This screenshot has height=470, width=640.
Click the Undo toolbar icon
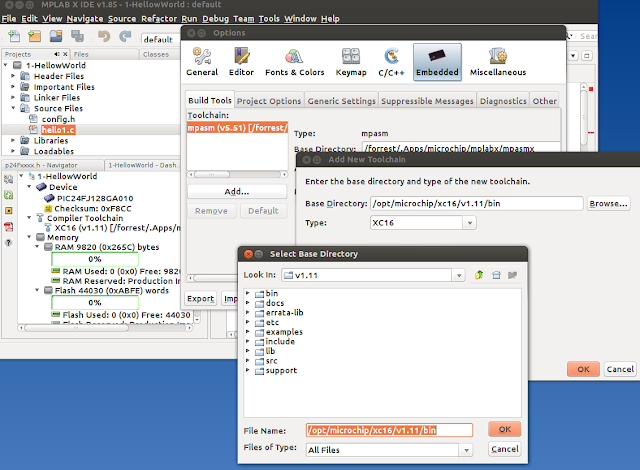[x=104, y=36]
